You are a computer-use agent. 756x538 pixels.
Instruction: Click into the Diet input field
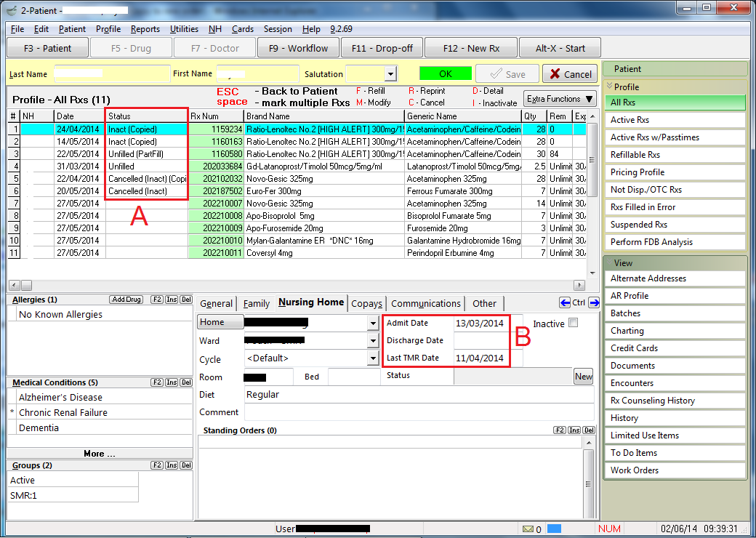(418, 395)
